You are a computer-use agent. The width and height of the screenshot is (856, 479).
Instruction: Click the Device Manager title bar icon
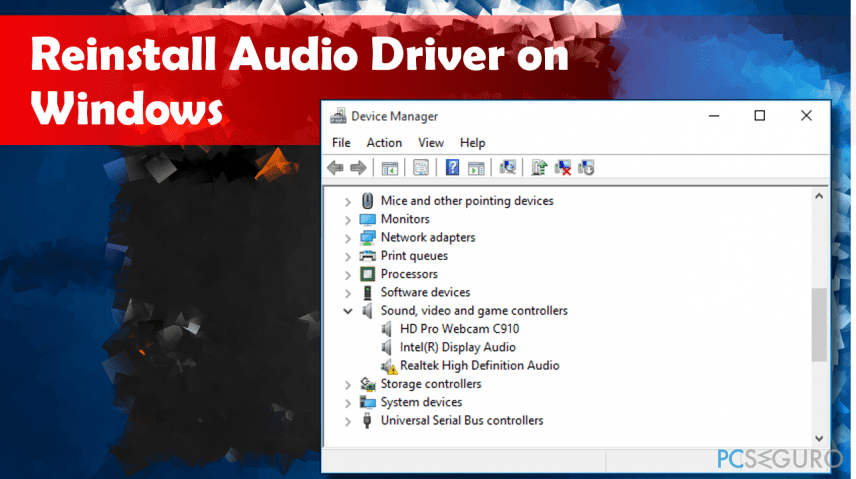(338, 116)
